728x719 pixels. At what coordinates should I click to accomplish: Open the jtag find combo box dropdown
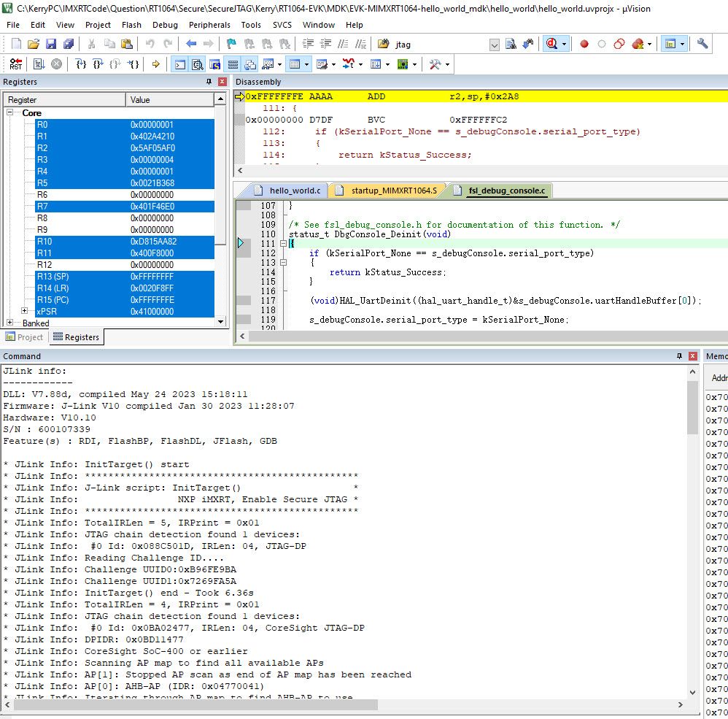click(x=494, y=45)
